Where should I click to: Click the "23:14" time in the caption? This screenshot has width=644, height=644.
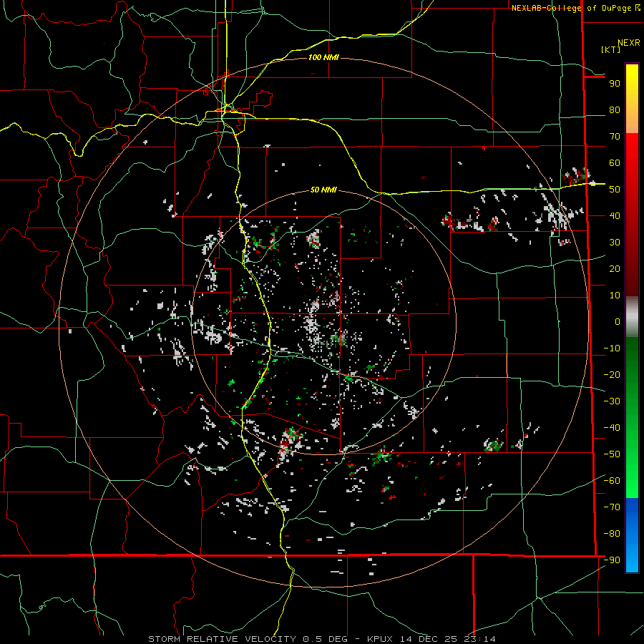click(479, 639)
